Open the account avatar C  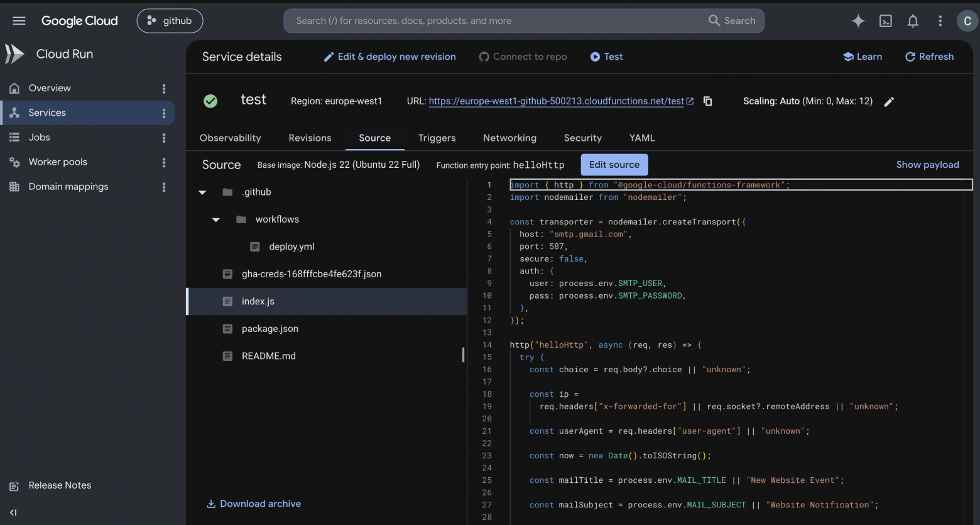(967, 21)
